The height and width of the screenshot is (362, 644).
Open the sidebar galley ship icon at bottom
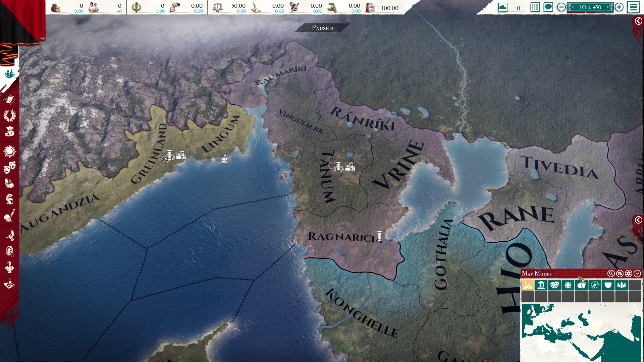tap(9, 284)
